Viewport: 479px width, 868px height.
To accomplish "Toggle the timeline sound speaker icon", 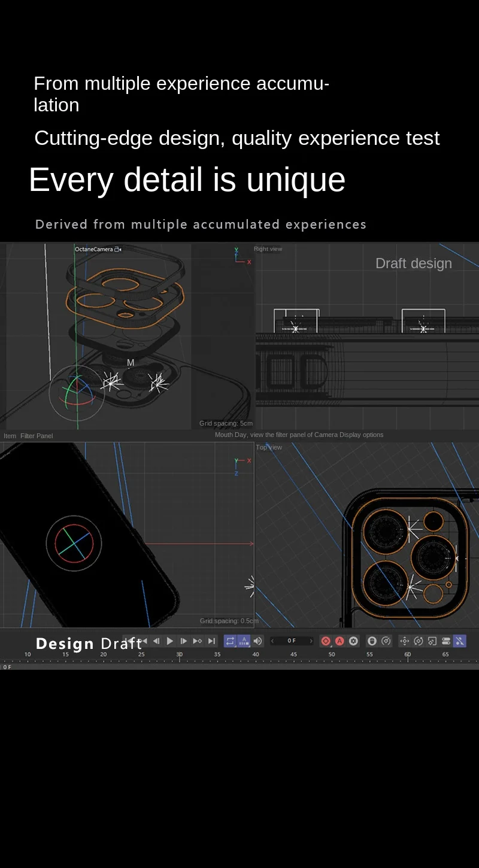I will [257, 641].
